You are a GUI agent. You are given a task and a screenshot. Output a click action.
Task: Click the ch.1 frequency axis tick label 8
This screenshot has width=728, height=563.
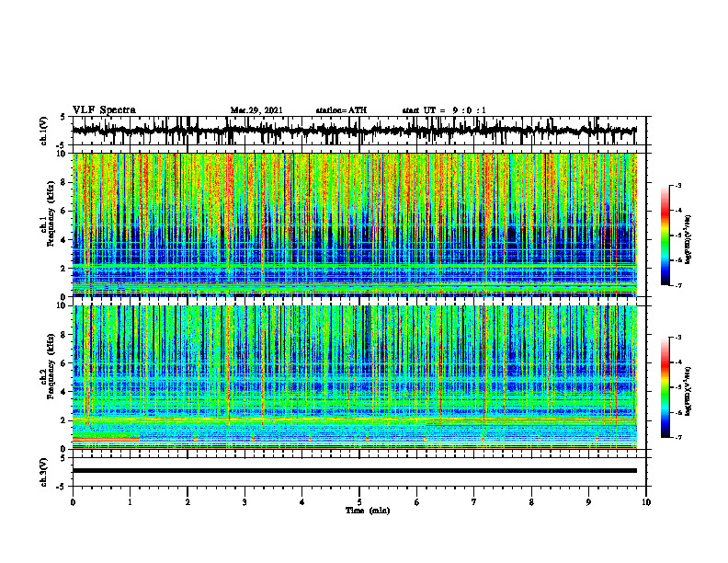[x=64, y=182]
